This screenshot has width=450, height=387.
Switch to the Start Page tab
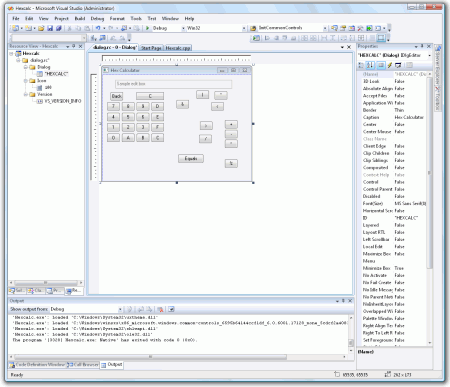(x=151, y=48)
